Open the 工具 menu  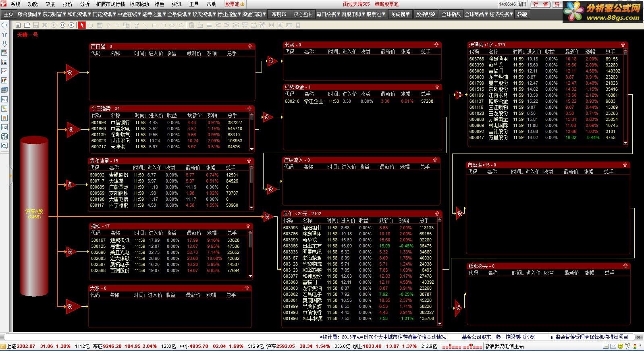point(194,4)
